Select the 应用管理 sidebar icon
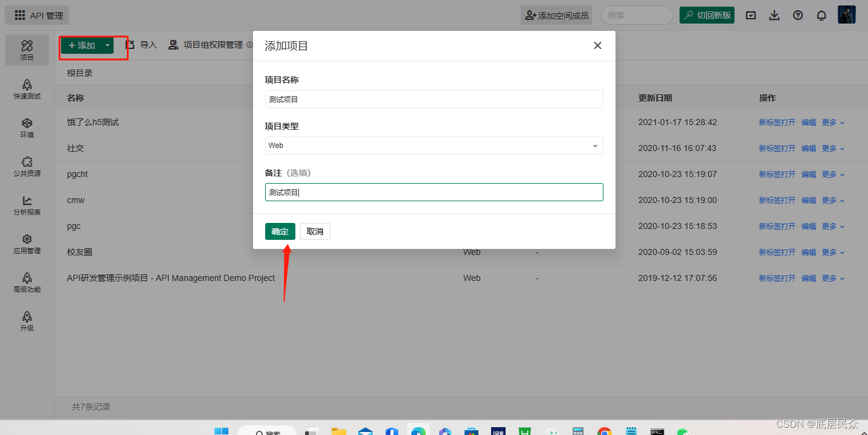The height and width of the screenshot is (435, 868). coord(27,245)
